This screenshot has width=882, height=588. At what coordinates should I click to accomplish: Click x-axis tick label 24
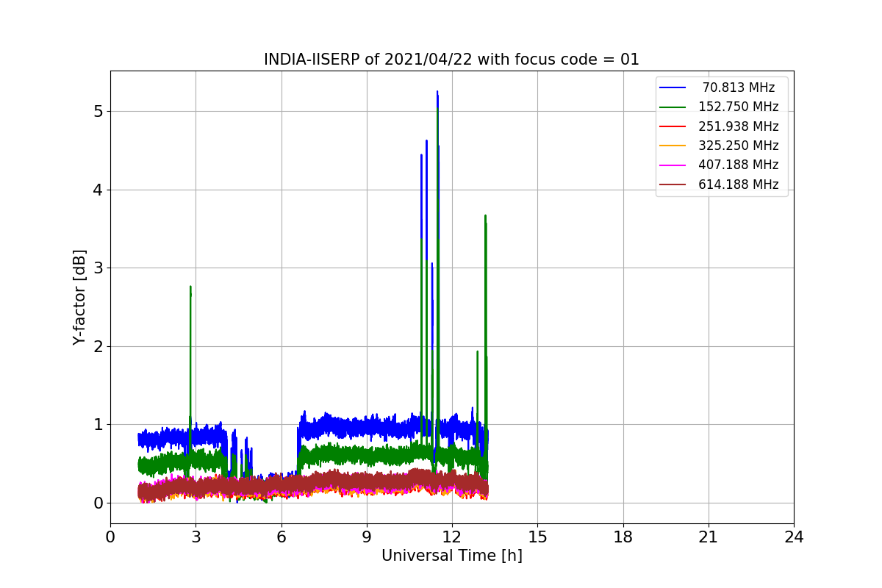[794, 537]
